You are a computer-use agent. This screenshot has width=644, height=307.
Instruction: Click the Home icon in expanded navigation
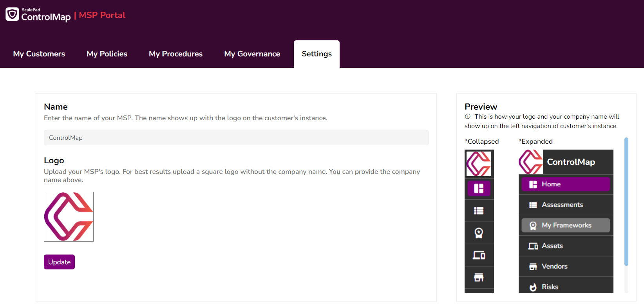tap(533, 184)
